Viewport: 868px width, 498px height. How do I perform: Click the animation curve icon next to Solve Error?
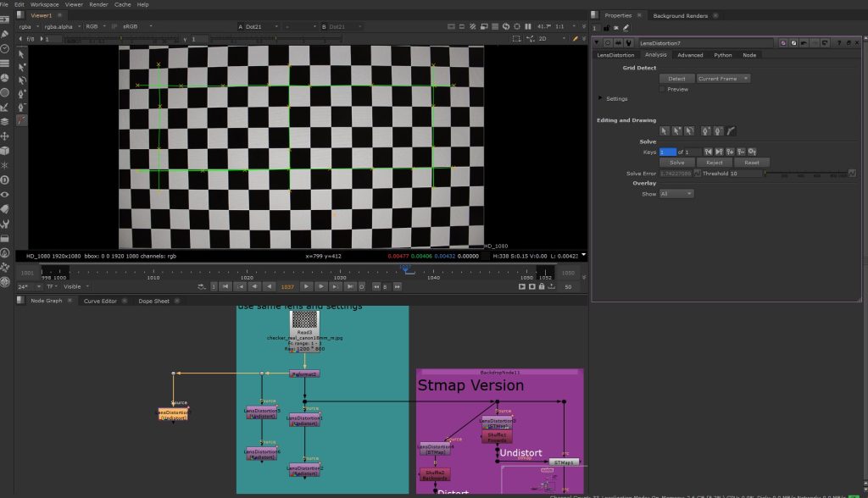(698, 173)
